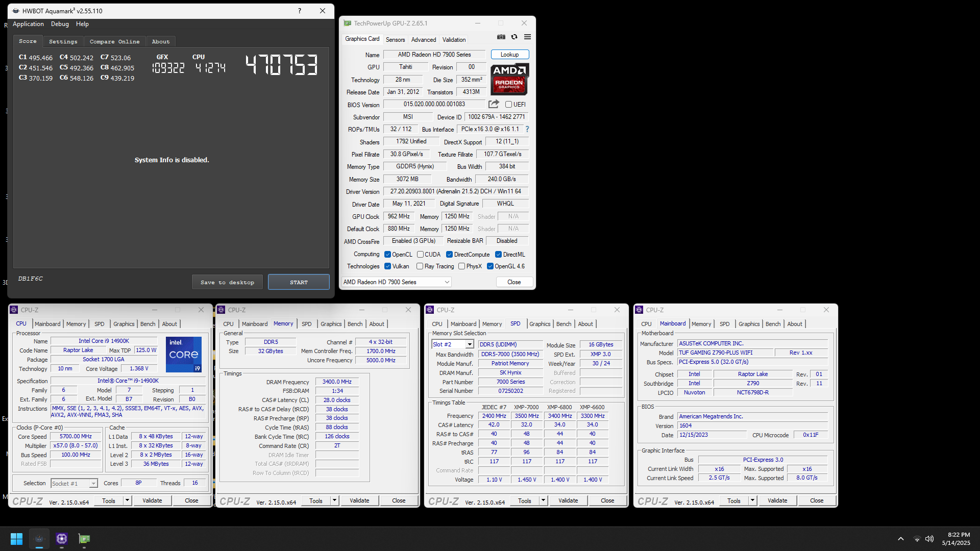980x551 pixels.
Task: Toggle OpenGL 4.6 checkbox
Action: click(x=490, y=266)
